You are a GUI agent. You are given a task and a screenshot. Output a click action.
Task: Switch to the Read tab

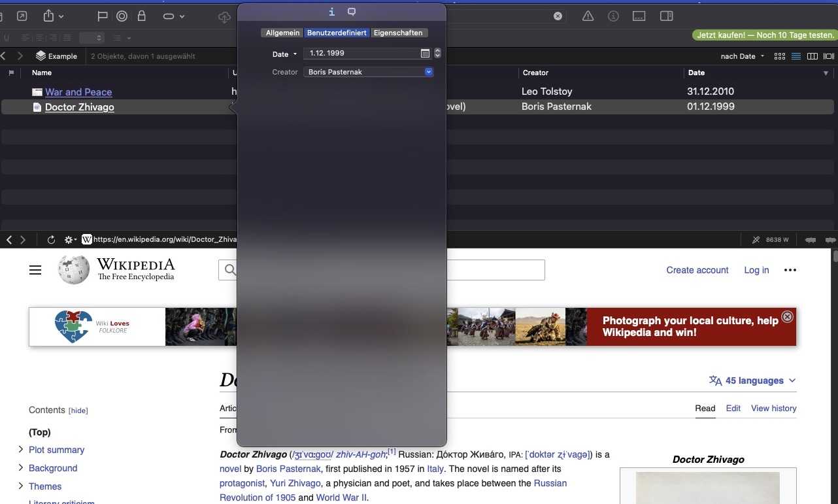(705, 408)
